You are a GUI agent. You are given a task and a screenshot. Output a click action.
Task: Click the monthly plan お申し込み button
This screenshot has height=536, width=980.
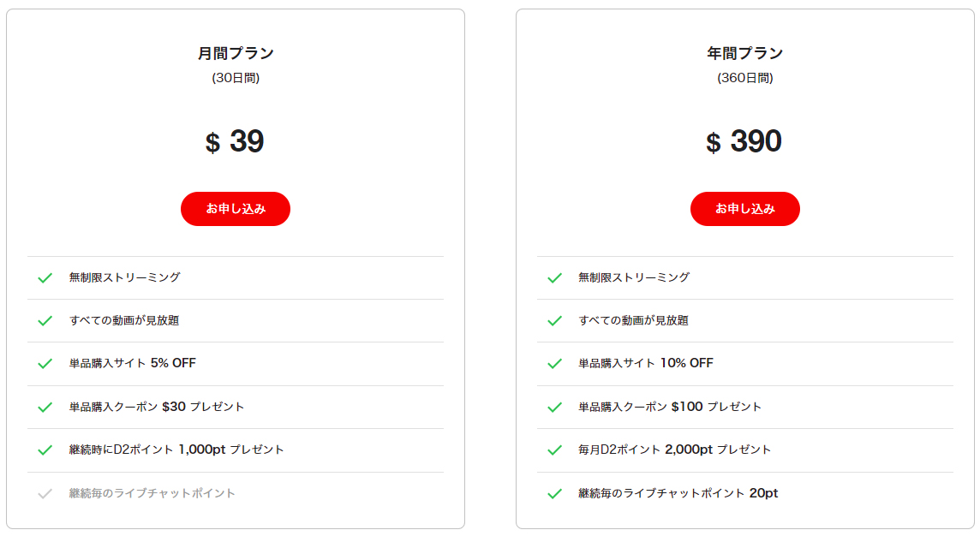pos(236,209)
